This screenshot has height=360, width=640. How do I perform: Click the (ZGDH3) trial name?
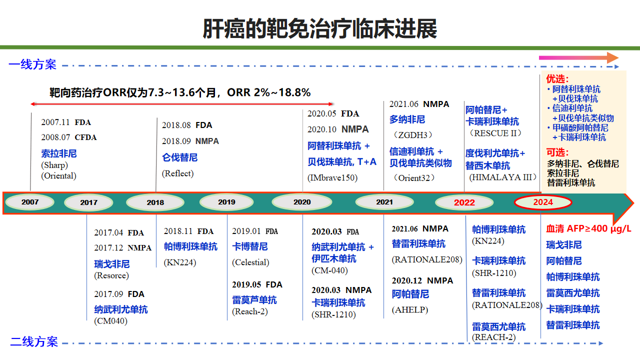click(412, 135)
